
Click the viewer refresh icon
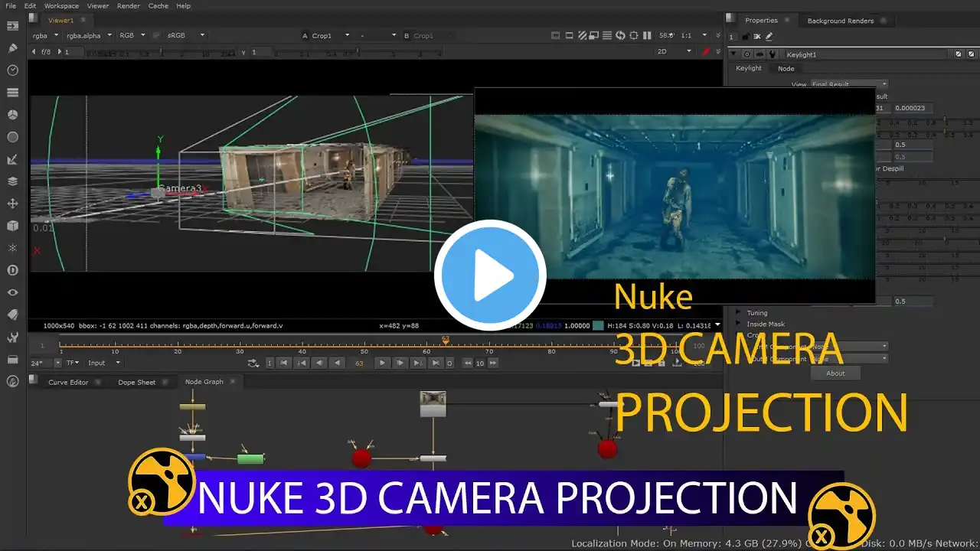point(620,35)
